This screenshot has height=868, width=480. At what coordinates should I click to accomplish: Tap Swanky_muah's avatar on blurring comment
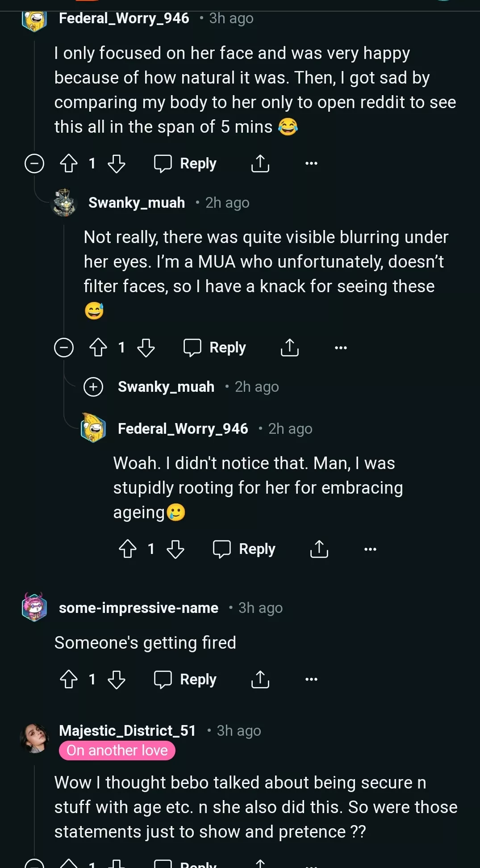[65, 203]
